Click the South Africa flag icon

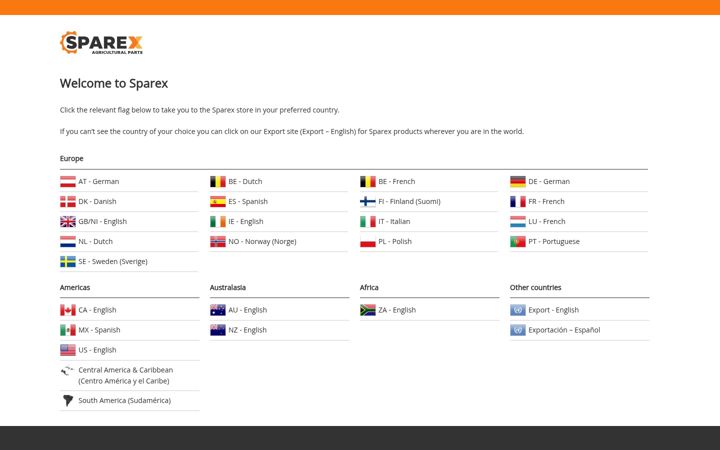[x=368, y=310]
